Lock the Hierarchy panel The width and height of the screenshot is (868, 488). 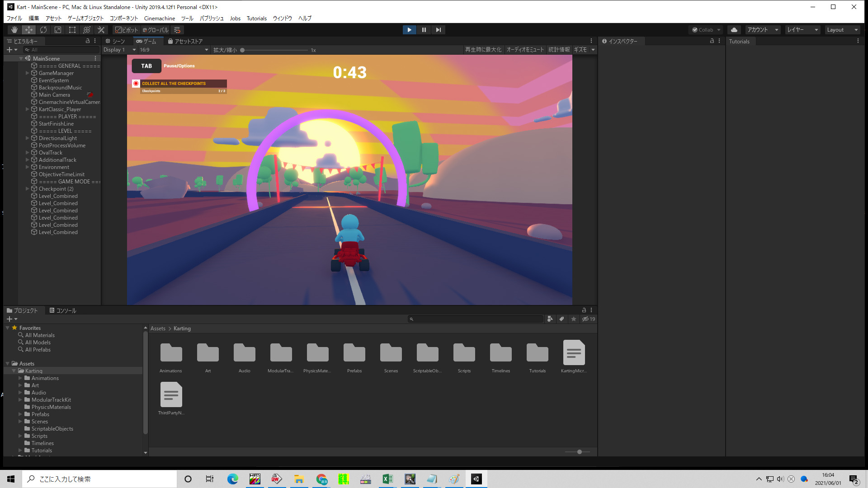click(88, 41)
